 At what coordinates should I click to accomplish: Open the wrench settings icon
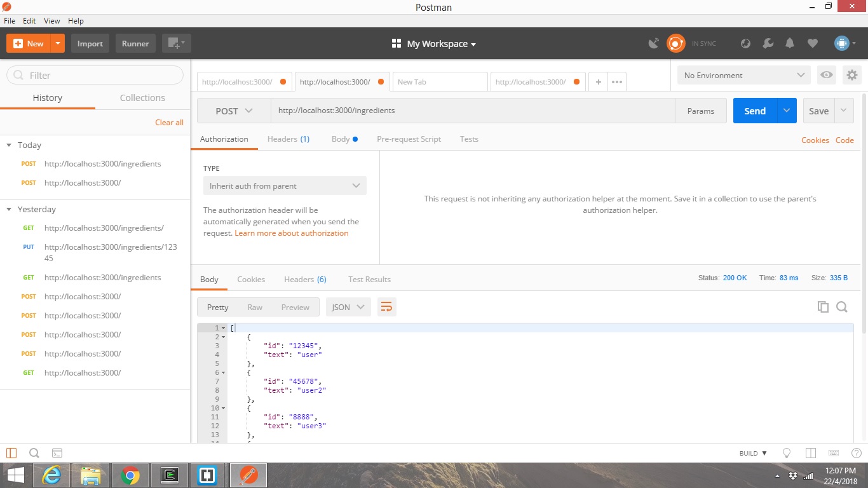[x=768, y=43]
